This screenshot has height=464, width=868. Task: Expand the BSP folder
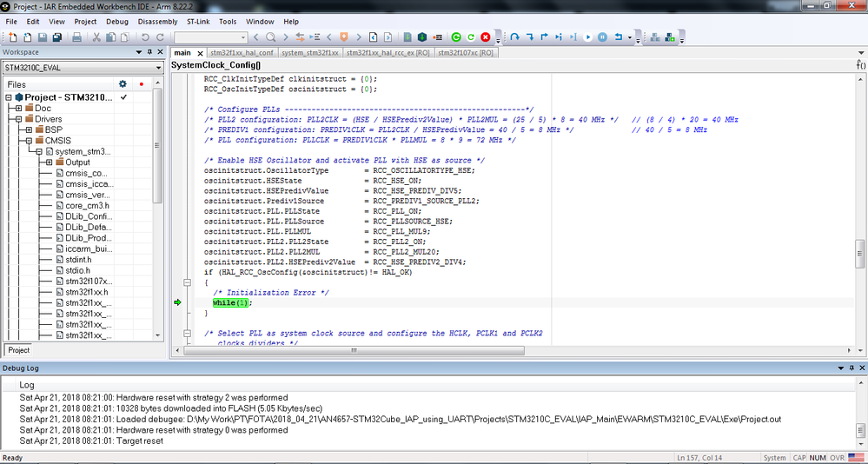pos(29,129)
